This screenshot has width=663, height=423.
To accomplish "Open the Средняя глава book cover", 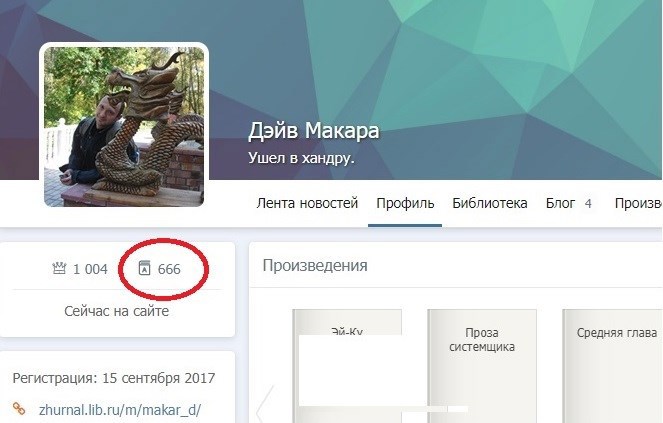I will pyautogui.click(x=612, y=366).
